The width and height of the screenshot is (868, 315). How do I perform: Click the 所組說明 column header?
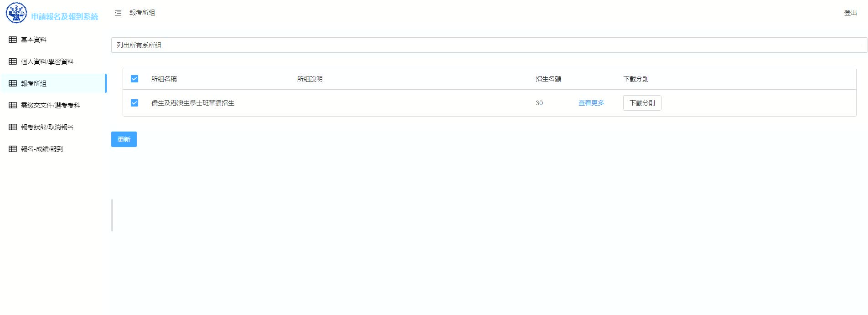[310, 79]
